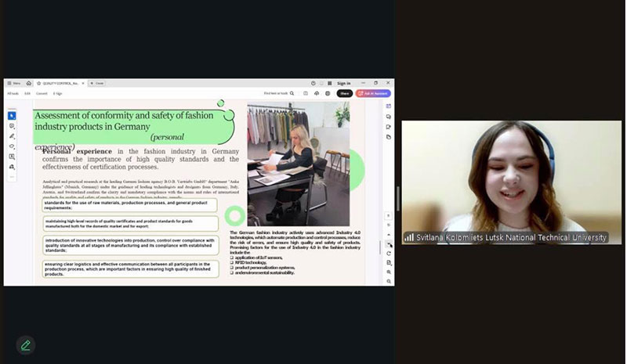This screenshot has height=364, width=627.
Task: Open the comments panel icon on right sidebar
Action: [389, 117]
